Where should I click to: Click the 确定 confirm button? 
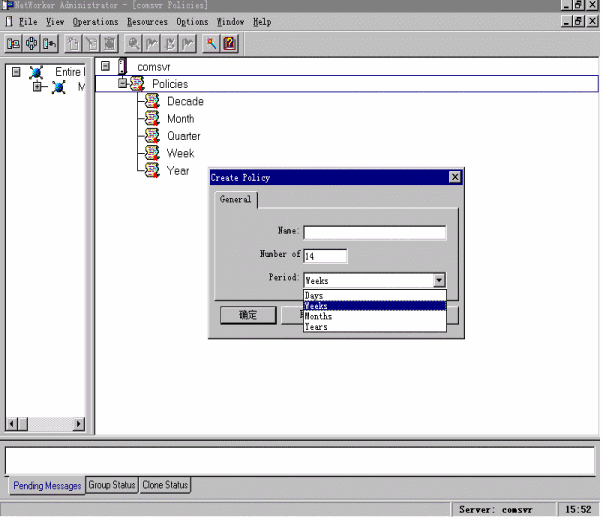click(248, 315)
